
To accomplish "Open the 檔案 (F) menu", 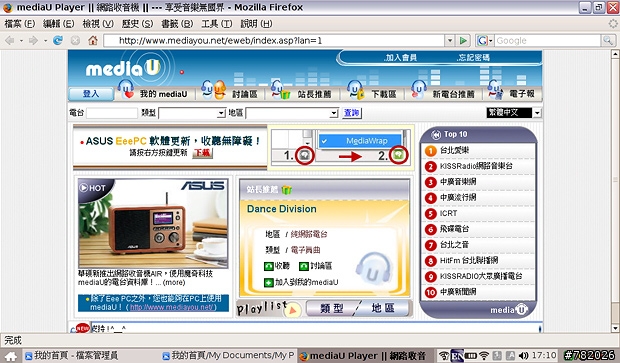I will 19,24.
